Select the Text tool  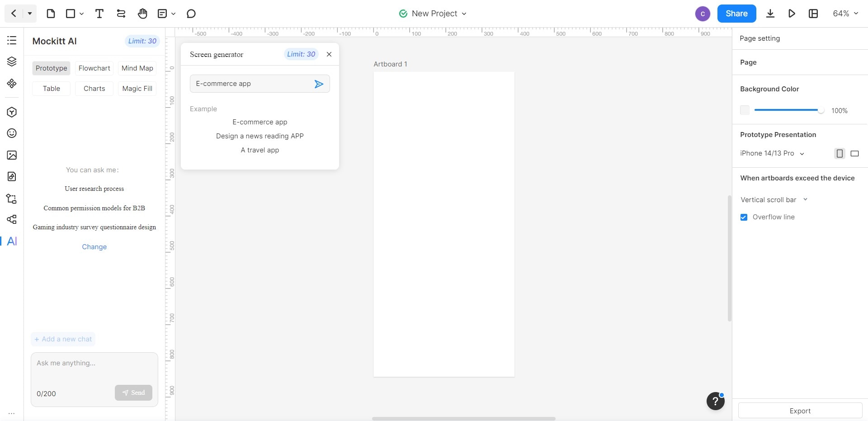coord(99,14)
